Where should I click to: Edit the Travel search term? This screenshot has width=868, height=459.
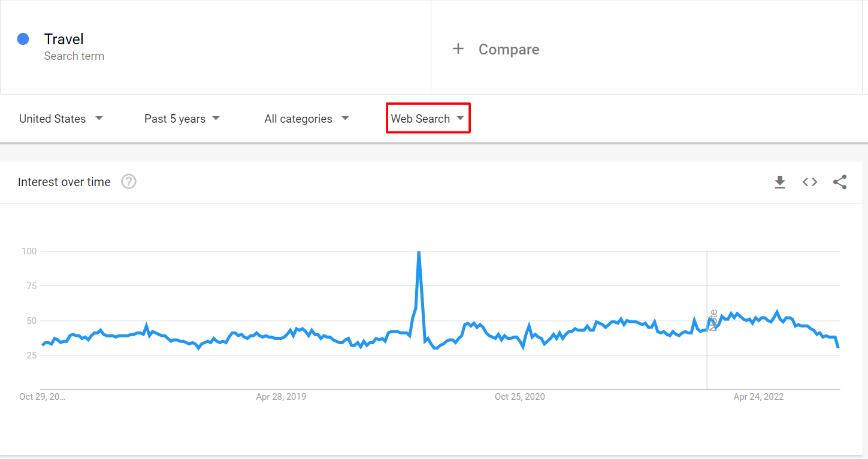pyautogui.click(x=64, y=39)
